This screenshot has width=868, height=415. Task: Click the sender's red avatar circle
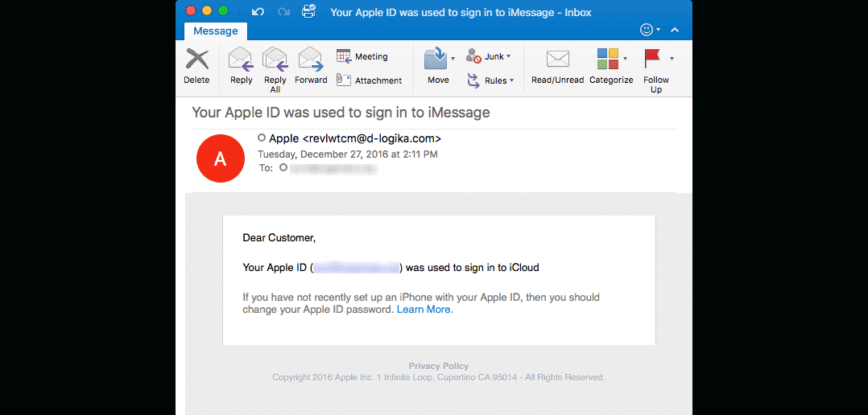220,158
